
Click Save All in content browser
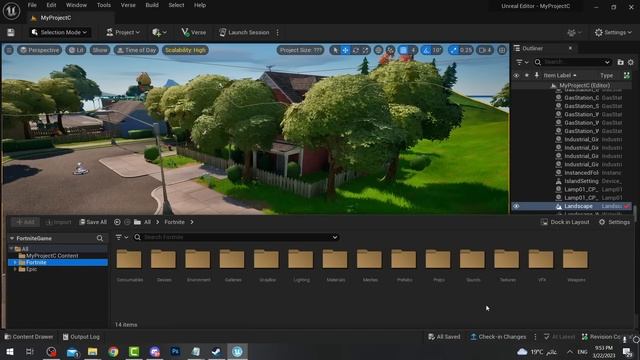point(93,222)
